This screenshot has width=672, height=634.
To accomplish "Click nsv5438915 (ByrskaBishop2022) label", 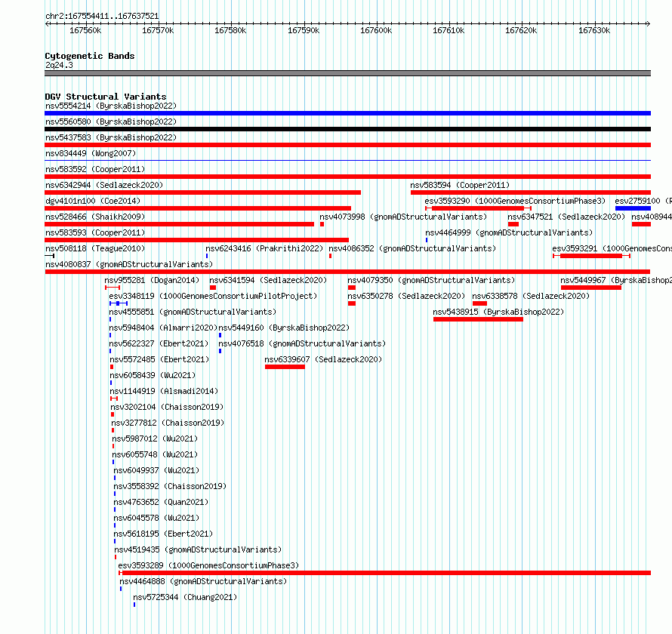I will pos(498,312).
